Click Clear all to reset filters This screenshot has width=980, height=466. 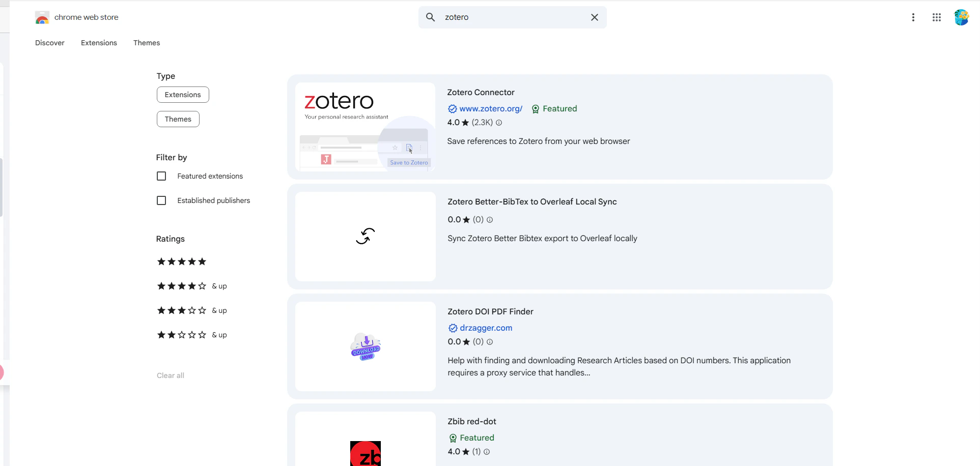(x=170, y=375)
